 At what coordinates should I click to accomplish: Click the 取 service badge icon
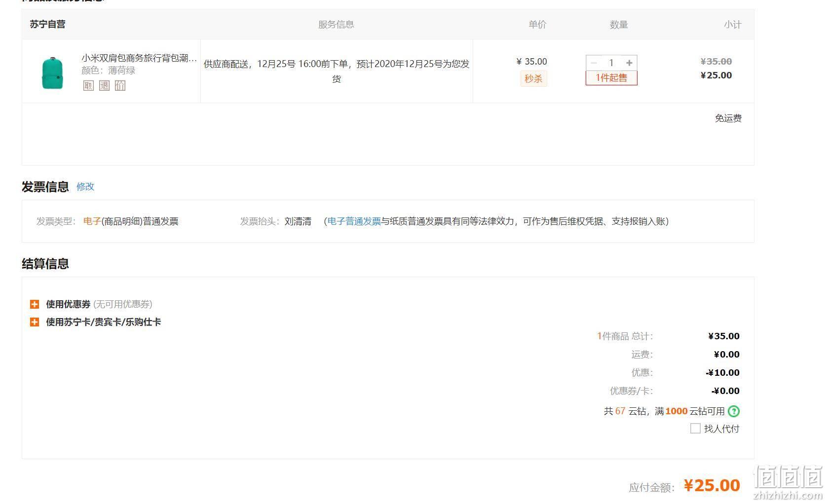pos(88,85)
